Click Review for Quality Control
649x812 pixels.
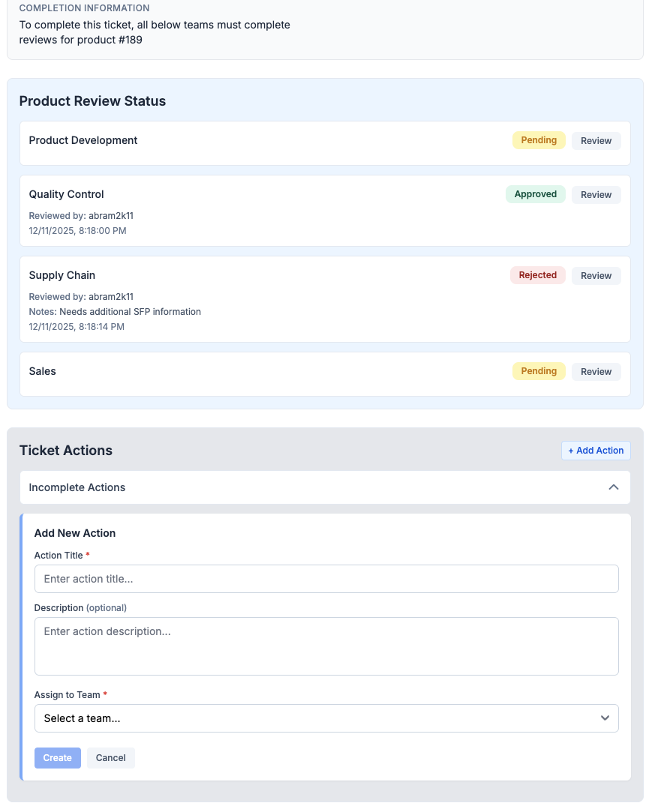[596, 194]
